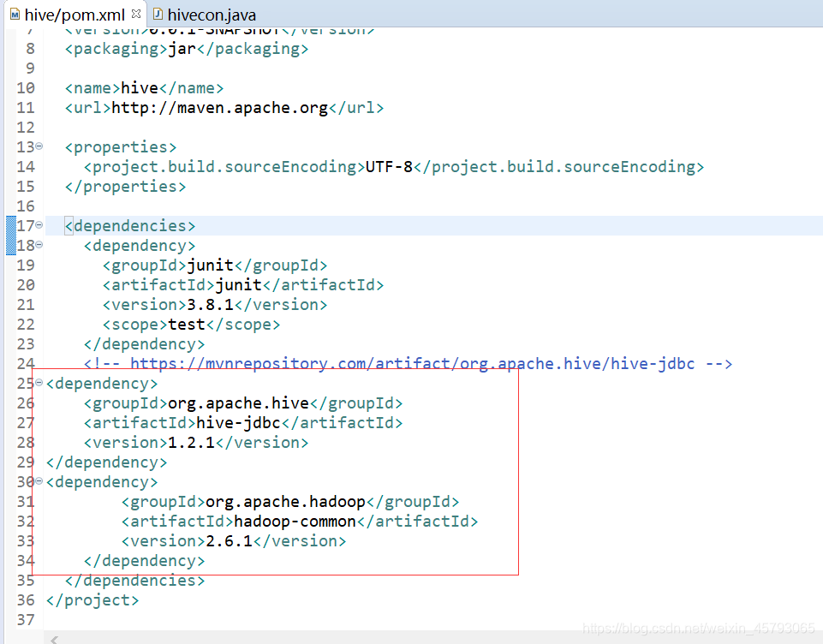Click the name value 'hive' on line 10

[x=139, y=88]
